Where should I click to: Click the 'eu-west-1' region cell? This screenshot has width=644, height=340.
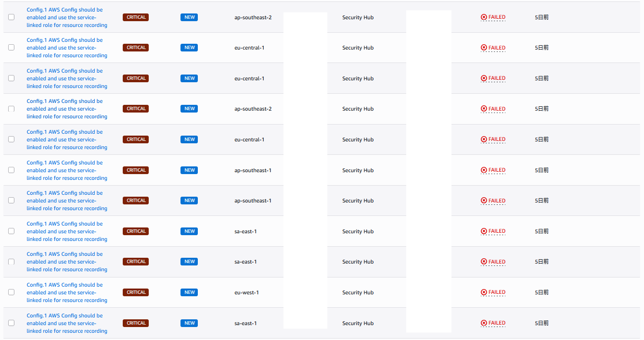(x=246, y=292)
